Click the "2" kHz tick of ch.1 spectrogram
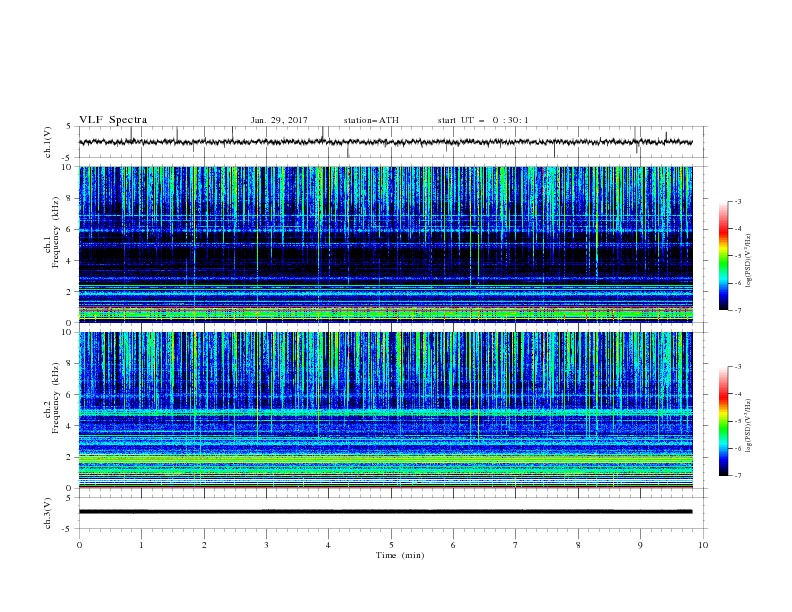 (70, 292)
